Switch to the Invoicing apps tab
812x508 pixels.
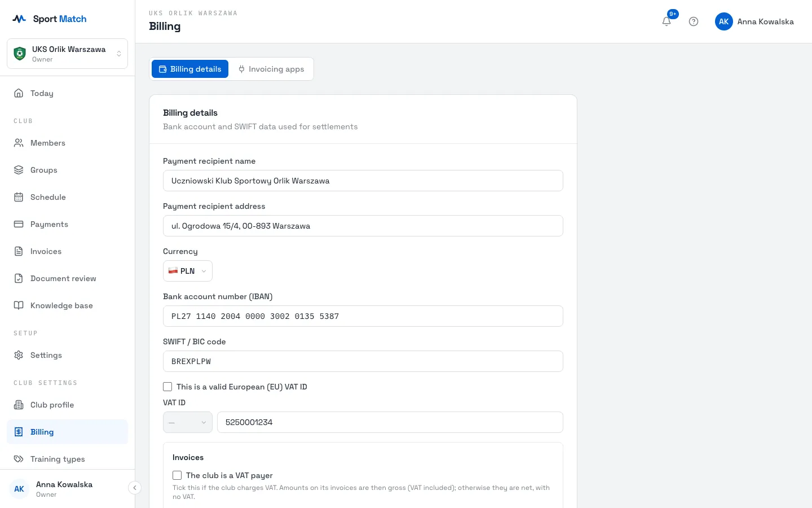[x=271, y=69]
